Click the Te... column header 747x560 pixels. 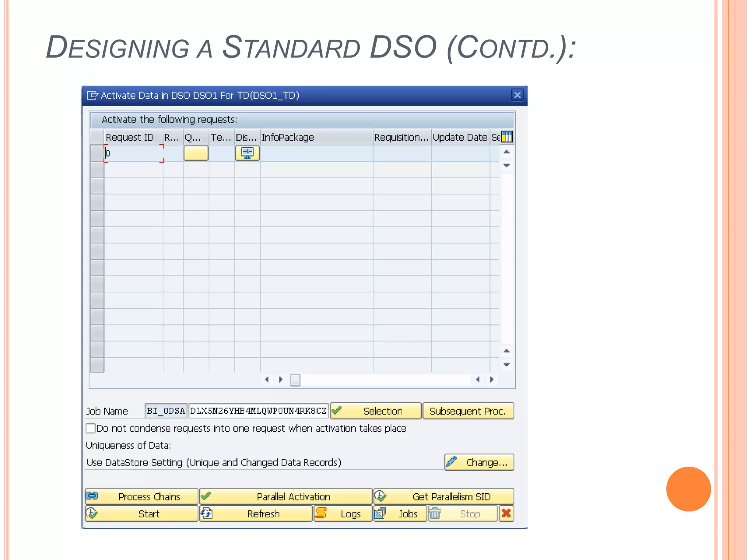(x=222, y=137)
